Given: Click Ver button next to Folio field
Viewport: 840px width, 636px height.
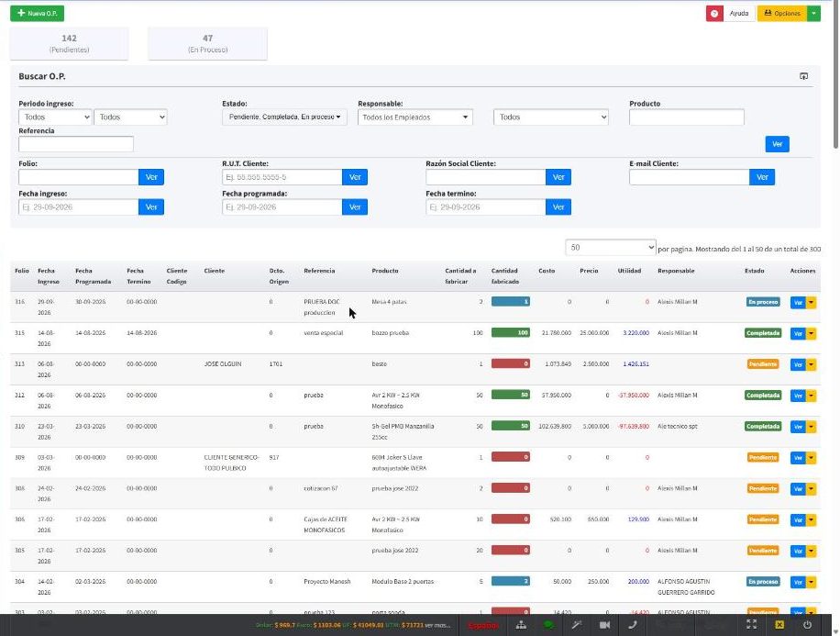Looking at the screenshot, I should (x=151, y=177).
